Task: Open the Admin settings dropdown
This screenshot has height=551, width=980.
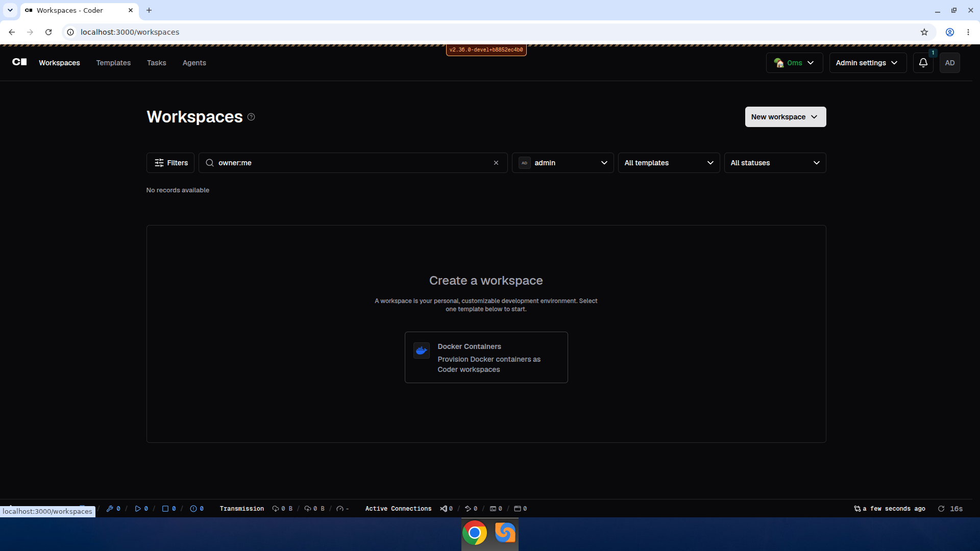Action: click(x=868, y=63)
